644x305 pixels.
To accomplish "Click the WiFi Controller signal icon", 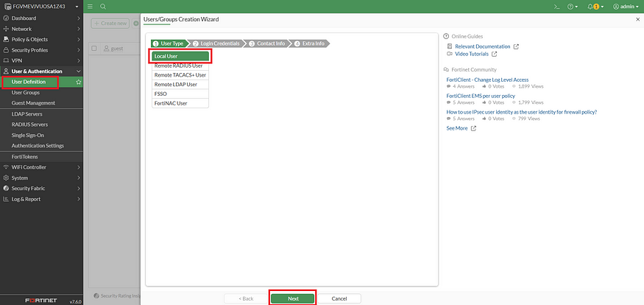I will point(6,167).
